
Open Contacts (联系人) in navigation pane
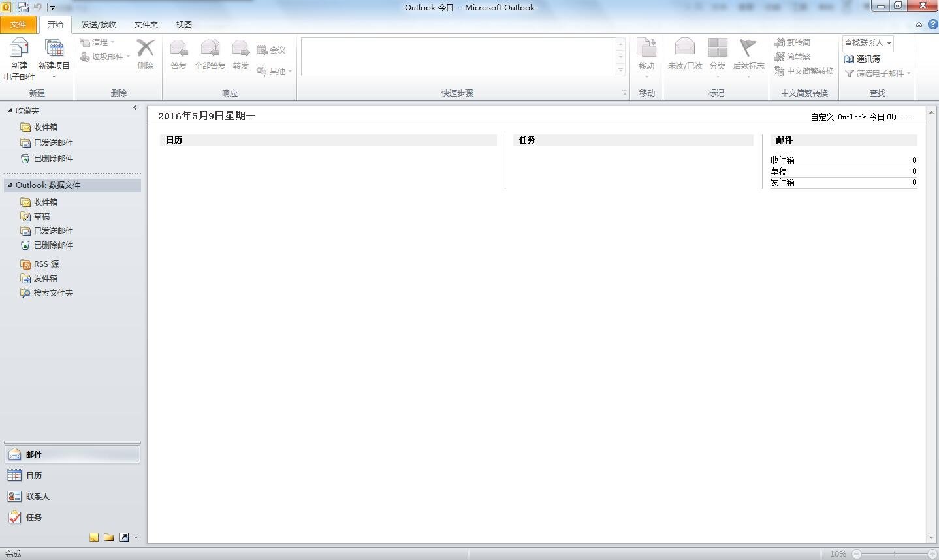pos(37,497)
